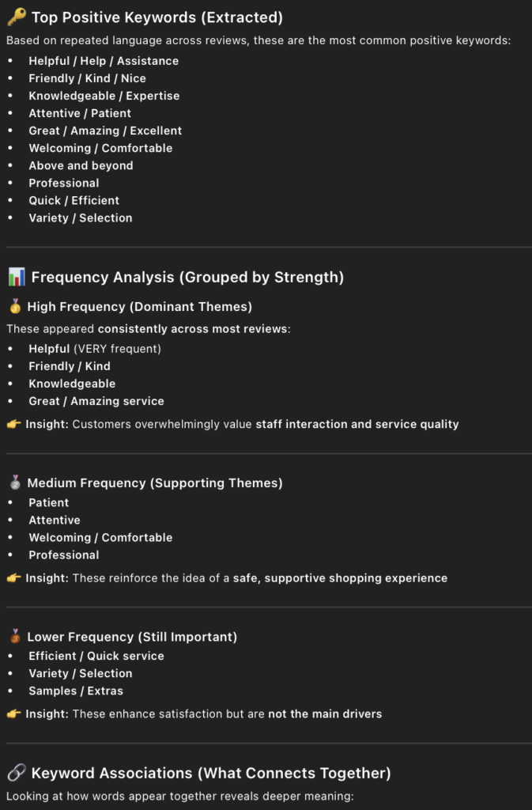Click the pointing hand before the main drivers insight
The height and width of the screenshot is (810, 532).
click(x=13, y=713)
